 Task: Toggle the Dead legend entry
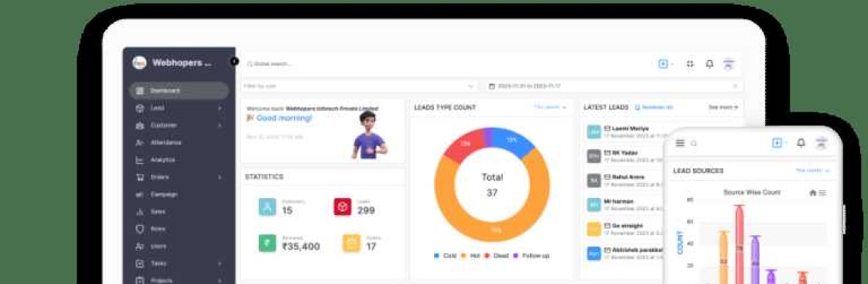(496, 256)
